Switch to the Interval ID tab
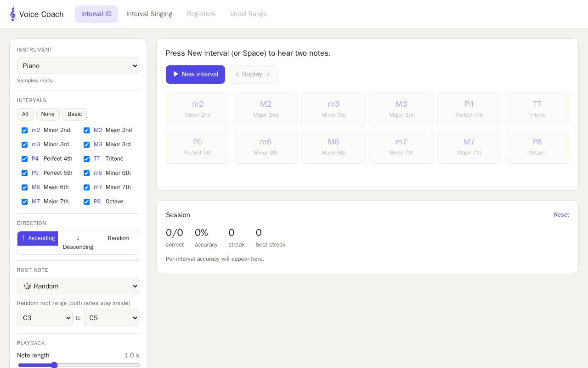 [x=96, y=14]
